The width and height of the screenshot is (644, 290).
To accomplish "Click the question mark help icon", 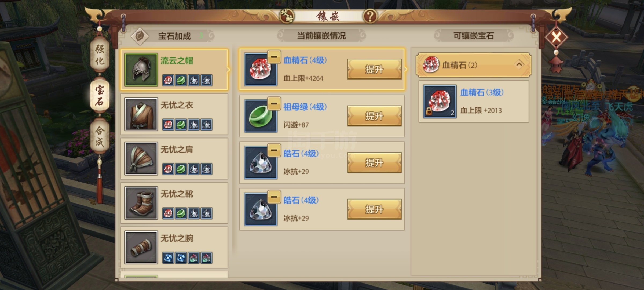I will pyautogui.click(x=370, y=16).
